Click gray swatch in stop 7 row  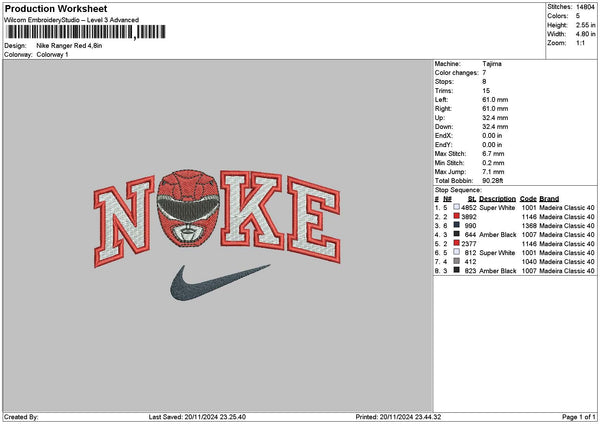(x=457, y=261)
